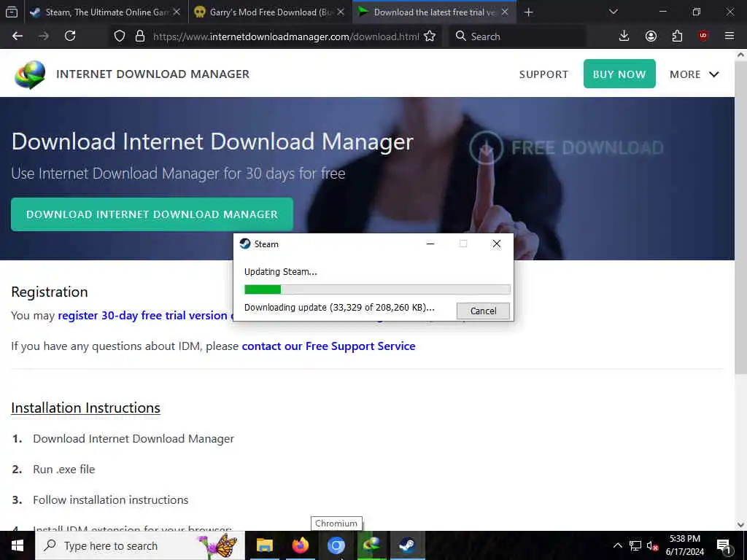Open Steam taskbar icon
This screenshot has height=560, width=747.
(x=407, y=545)
